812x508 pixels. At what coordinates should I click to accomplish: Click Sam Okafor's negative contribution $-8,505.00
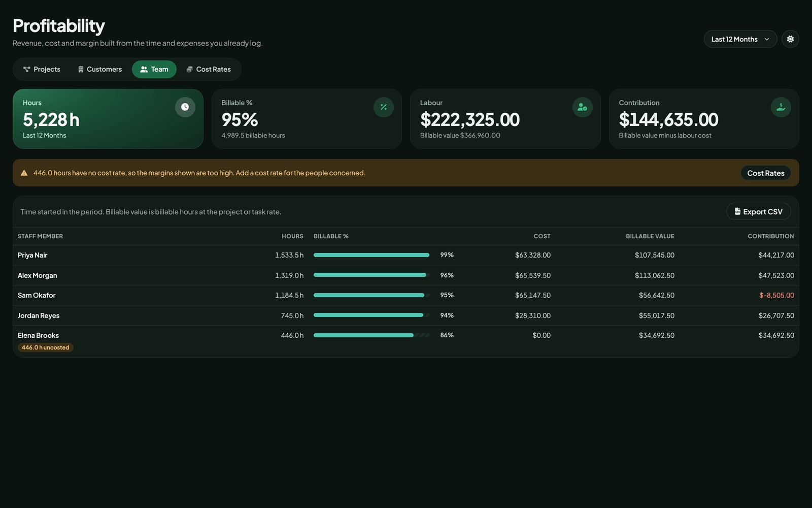776,295
